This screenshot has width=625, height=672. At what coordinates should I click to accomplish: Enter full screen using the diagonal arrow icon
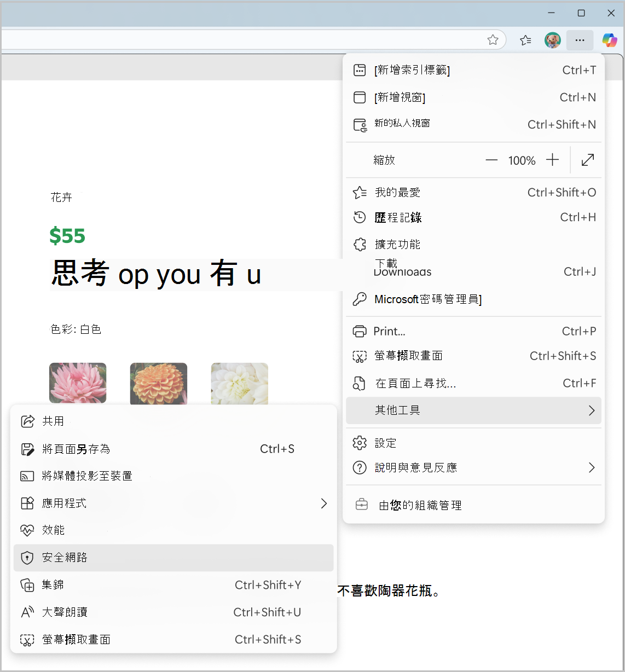(588, 160)
